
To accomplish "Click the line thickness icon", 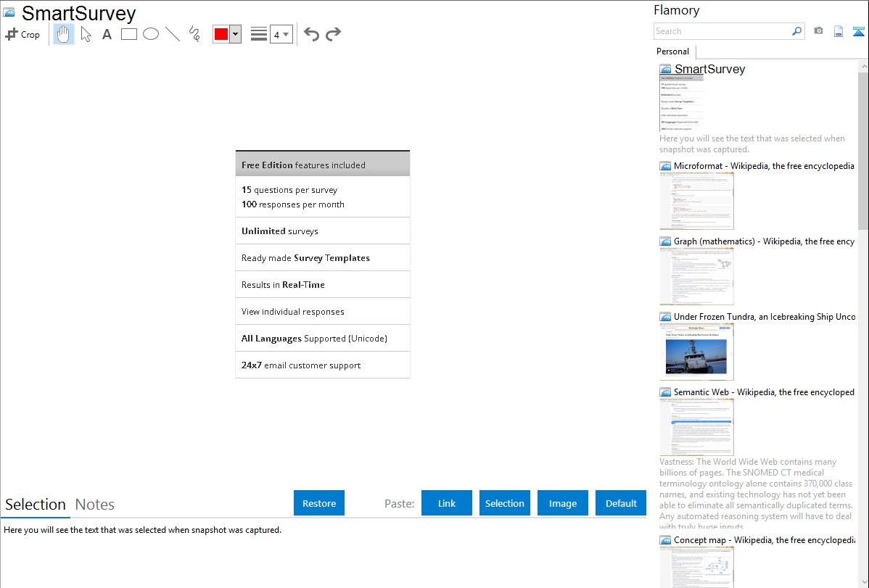I will (259, 34).
